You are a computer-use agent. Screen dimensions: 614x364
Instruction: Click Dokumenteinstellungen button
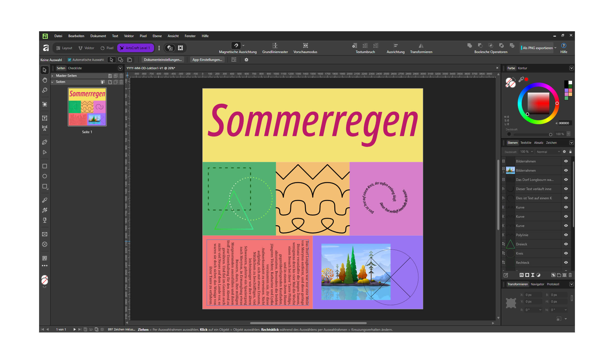coord(163,60)
